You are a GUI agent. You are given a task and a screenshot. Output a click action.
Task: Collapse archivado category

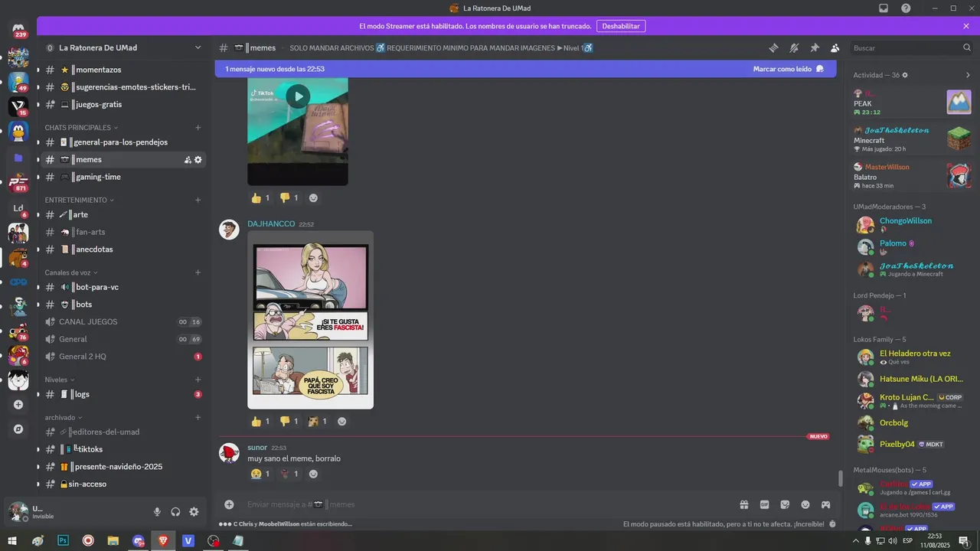pos(64,418)
